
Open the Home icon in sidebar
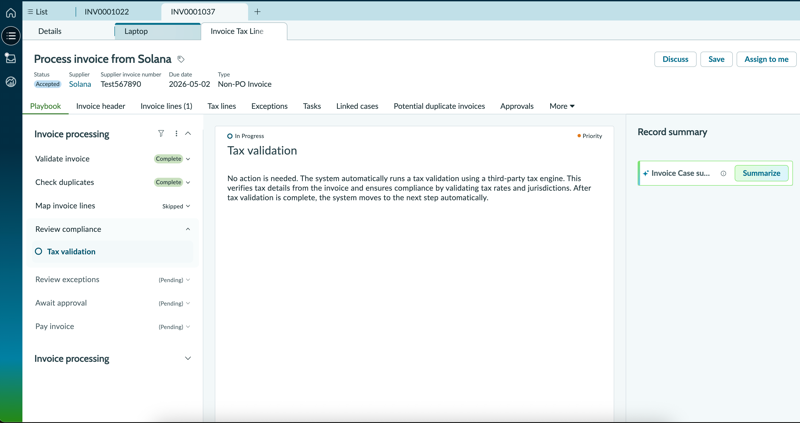11,13
